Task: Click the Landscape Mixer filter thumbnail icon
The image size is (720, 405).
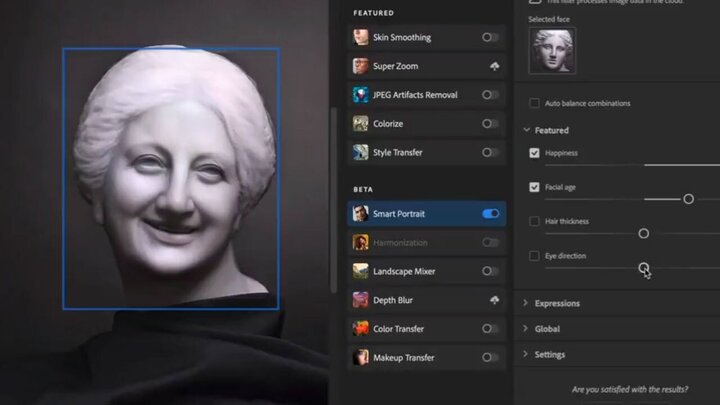Action: 360,271
